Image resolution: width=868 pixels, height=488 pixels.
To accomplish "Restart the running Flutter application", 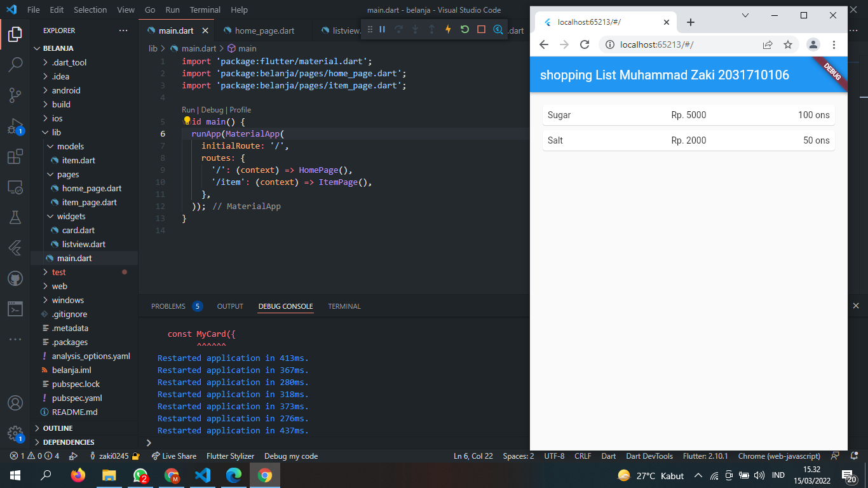I will 465,30.
